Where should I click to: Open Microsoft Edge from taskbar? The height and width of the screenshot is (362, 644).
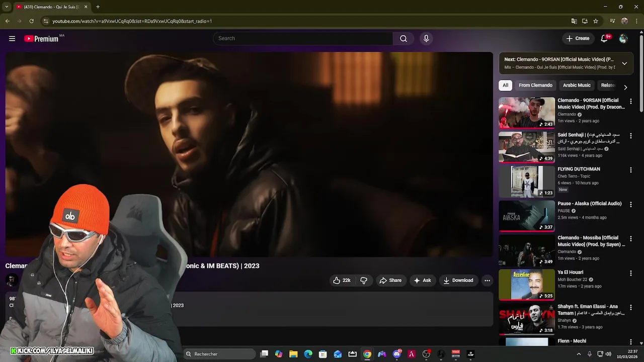tap(308, 354)
